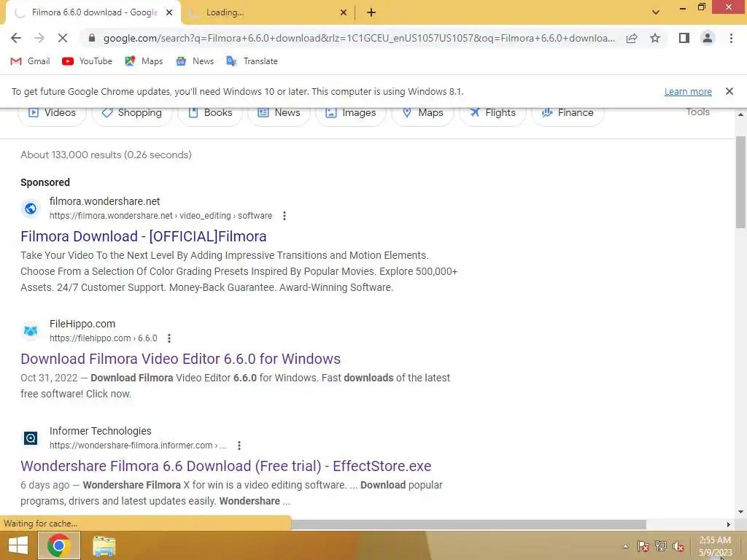This screenshot has width=747, height=560.
Task: Open search Tools options
Action: [697, 112]
